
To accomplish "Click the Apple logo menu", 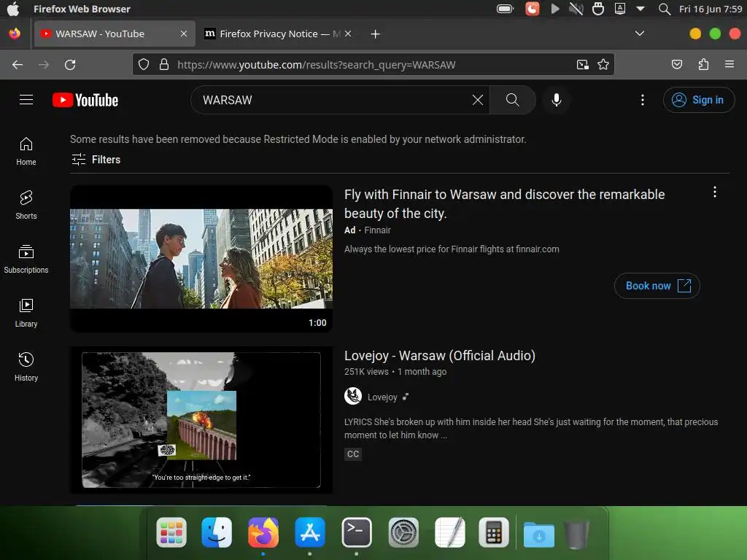I will click(13, 9).
